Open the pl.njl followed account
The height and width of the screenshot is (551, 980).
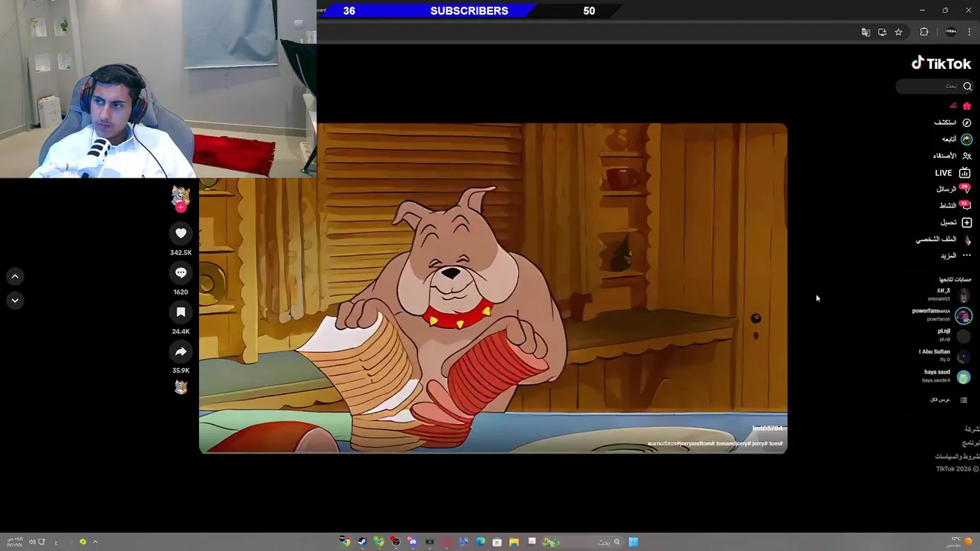(954, 335)
